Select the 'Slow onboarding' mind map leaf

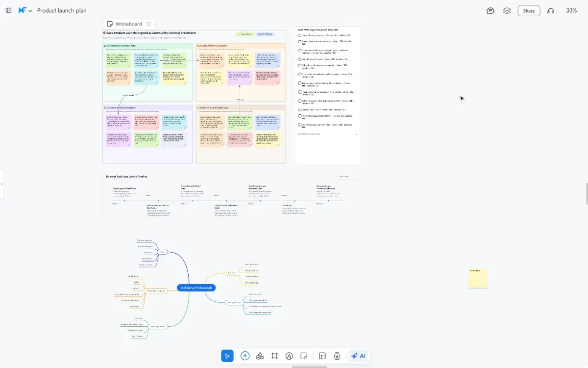pos(251,283)
